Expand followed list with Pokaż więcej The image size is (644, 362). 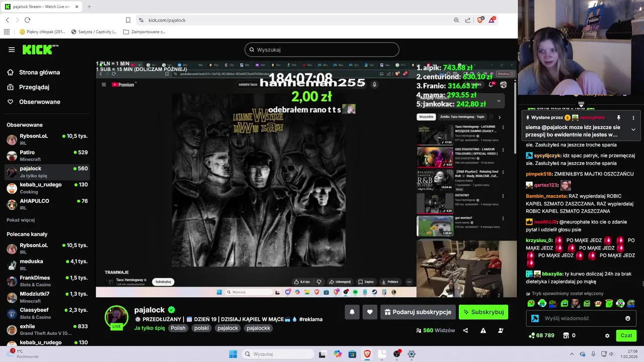pyautogui.click(x=21, y=220)
